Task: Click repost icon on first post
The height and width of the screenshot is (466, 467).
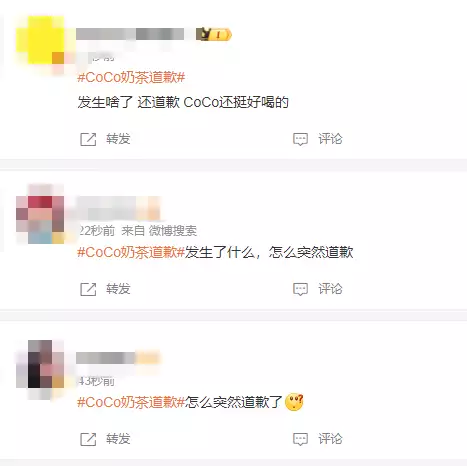Action: [x=88, y=139]
